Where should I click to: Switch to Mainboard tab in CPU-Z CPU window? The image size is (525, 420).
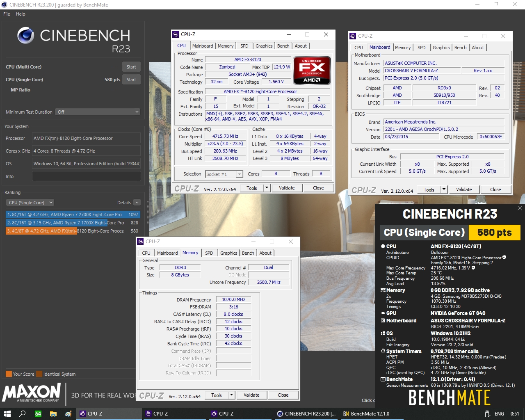(x=203, y=46)
